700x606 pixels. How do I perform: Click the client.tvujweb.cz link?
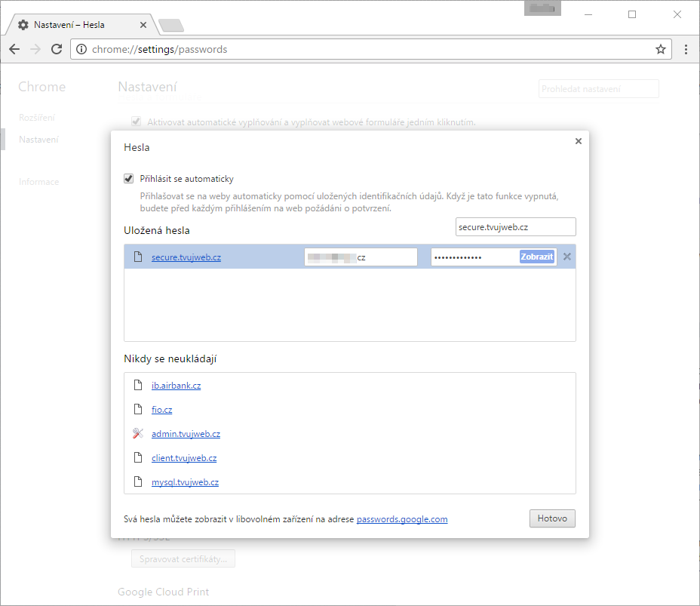184,458
